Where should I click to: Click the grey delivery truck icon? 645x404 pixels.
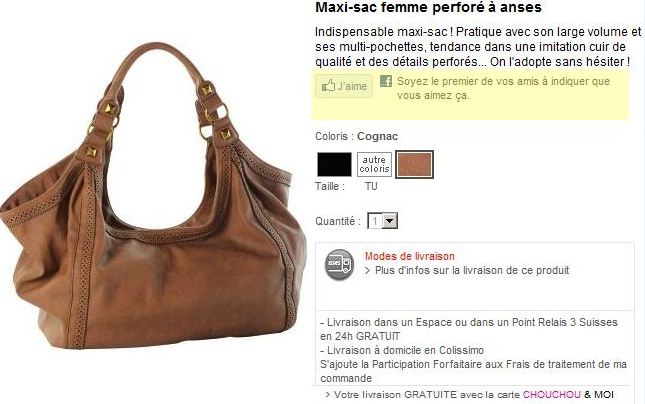[339, 265]
